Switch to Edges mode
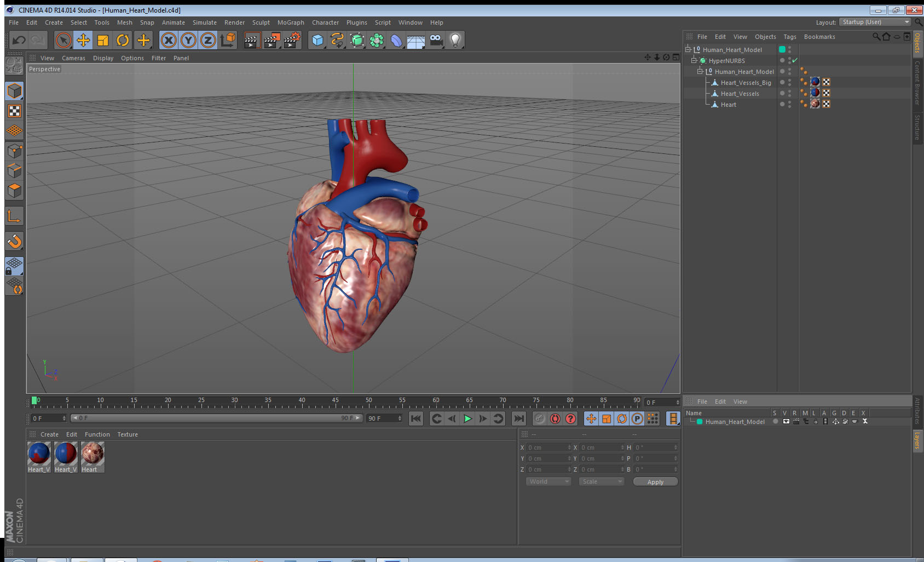Image resolution: width=924 pixels, height=562 pixels. pos(14,170)
